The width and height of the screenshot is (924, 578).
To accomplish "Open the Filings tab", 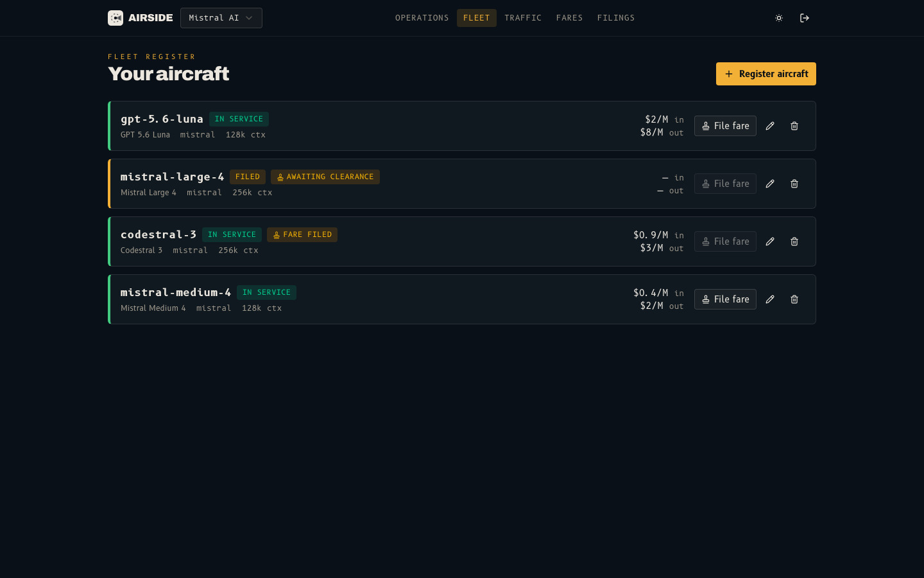I will click(616, 18).
